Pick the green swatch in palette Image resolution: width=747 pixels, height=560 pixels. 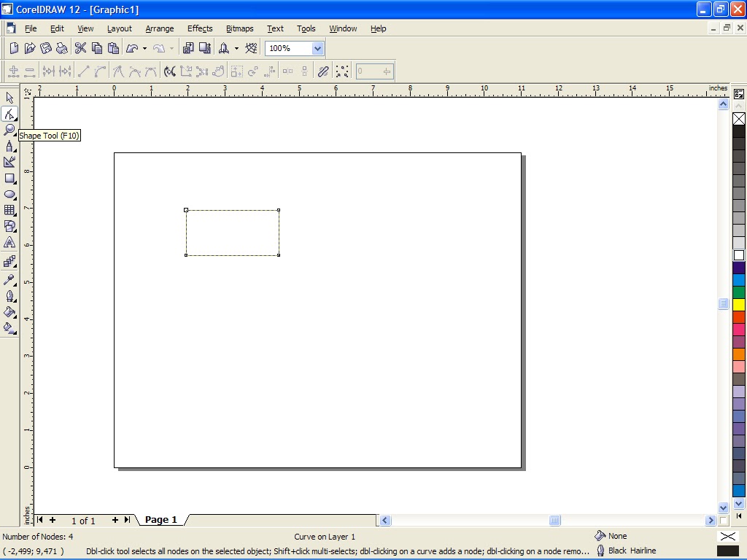[739, 292]
